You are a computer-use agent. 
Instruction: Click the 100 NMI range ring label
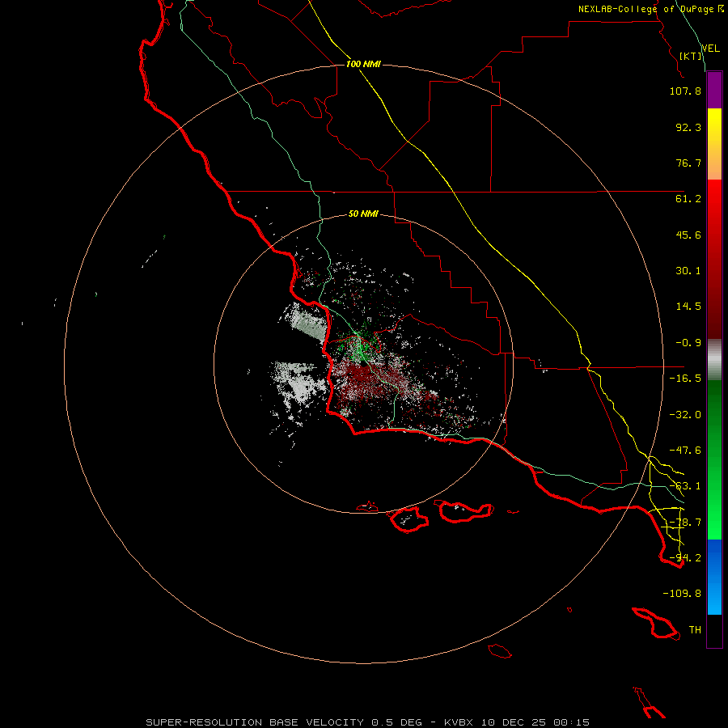click(x=363, y=64)
